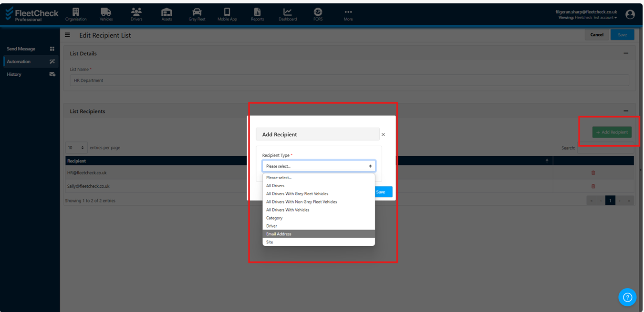Image resolution: width=644 pixels, height=312 pixels.
Task: Open the Reports icon
Action: point(257,12)
